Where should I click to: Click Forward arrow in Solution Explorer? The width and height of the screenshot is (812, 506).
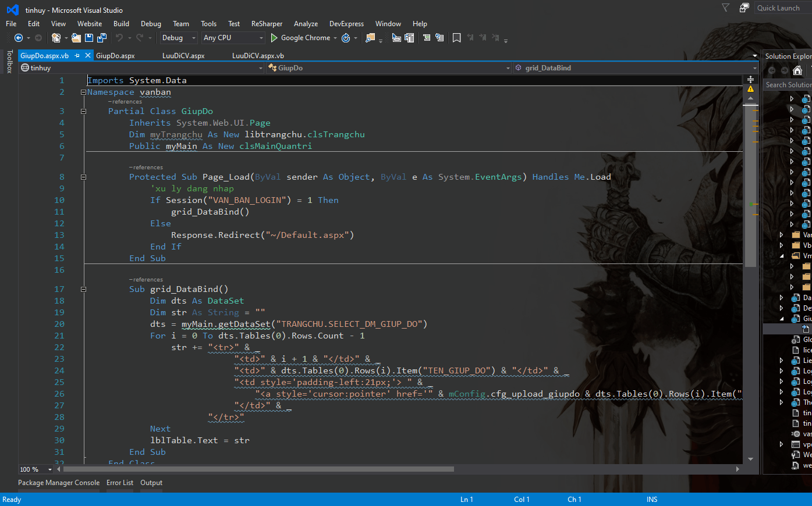click(785, 70)
